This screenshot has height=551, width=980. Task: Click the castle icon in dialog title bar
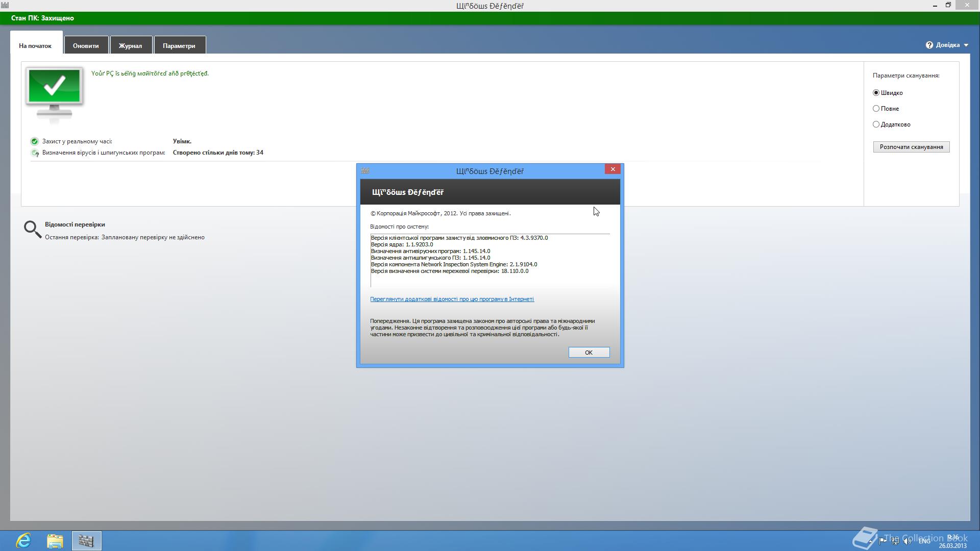click(x=365, y=170)
